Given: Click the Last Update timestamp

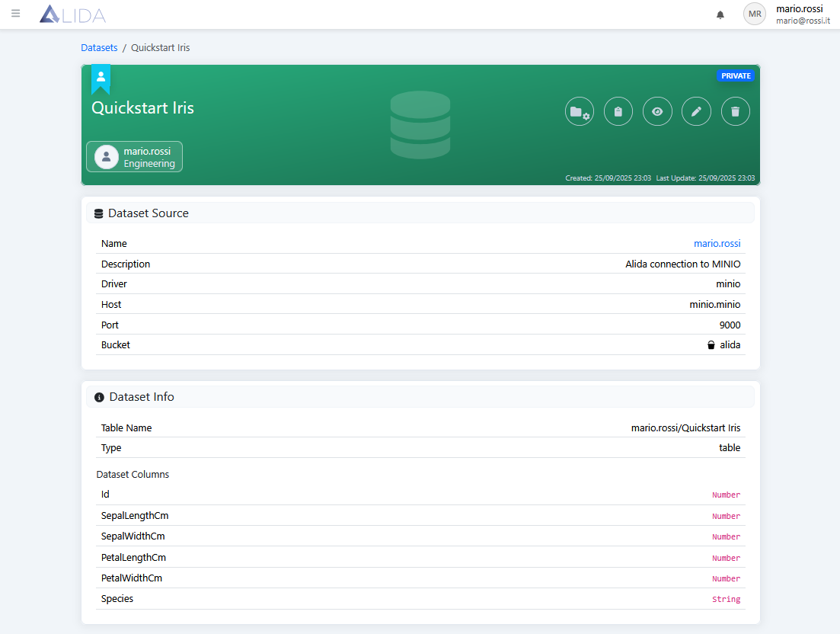Looking at the screenshot, I should coord(705,178).
